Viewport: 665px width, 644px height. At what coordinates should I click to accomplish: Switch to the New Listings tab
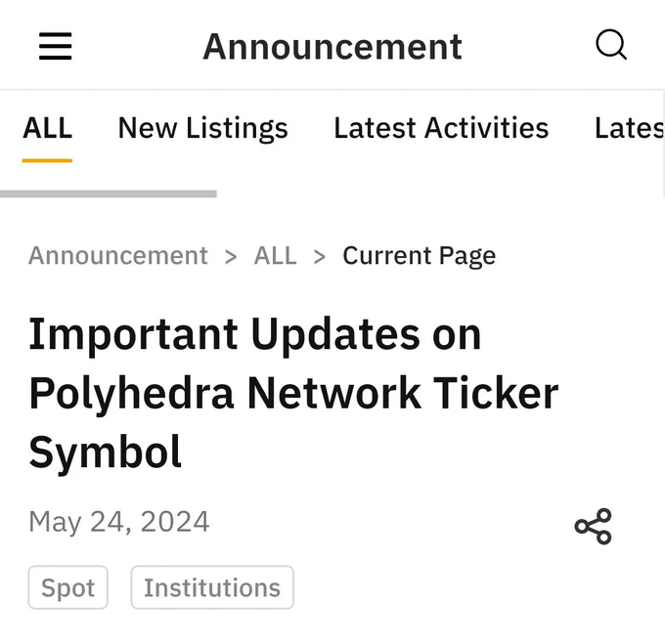[x=203, y=128]
